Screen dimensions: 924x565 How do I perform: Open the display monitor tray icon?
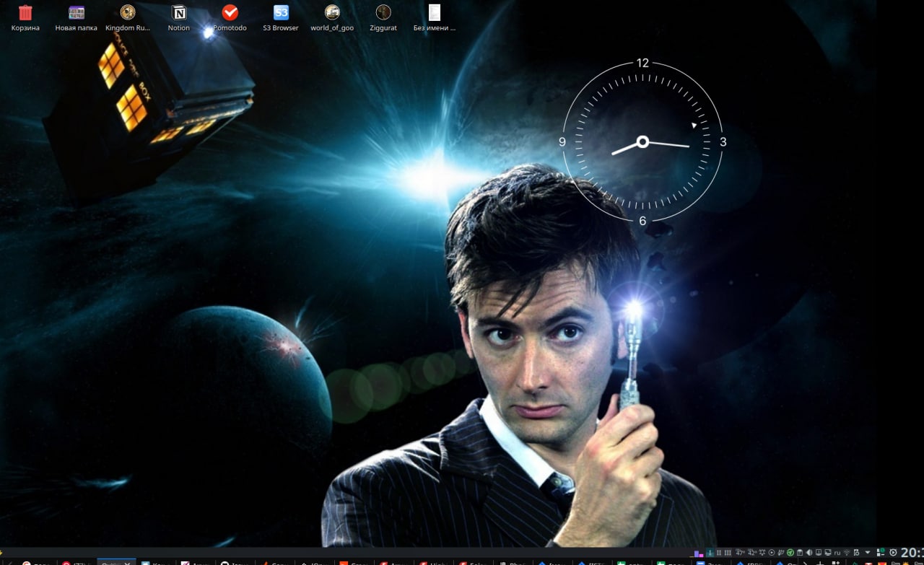(x=828, y=553)
